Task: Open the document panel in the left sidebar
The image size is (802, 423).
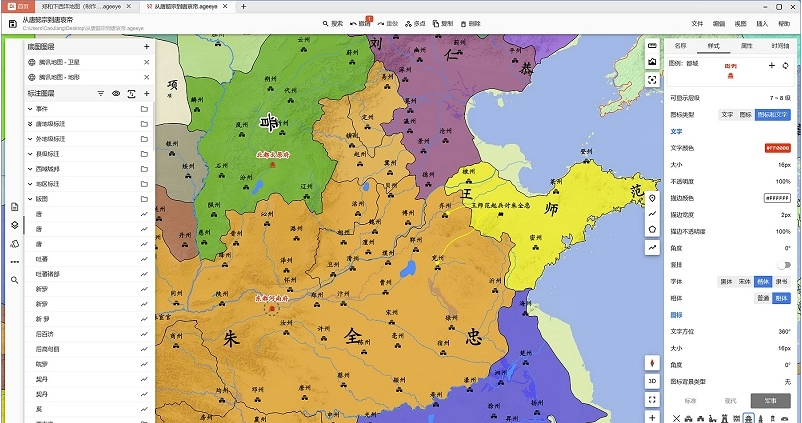Action: 14,207
